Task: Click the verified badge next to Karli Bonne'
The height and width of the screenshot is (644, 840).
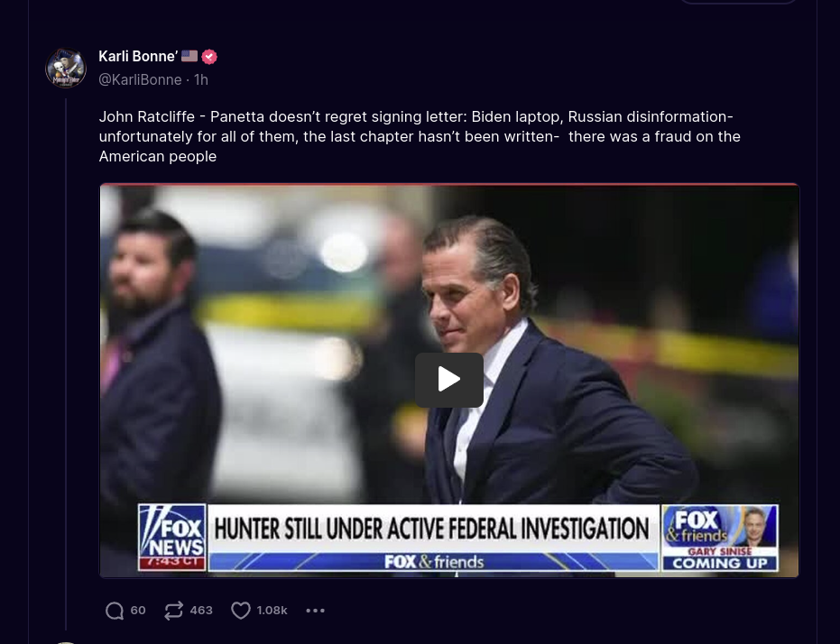Action: coord(209,57)
